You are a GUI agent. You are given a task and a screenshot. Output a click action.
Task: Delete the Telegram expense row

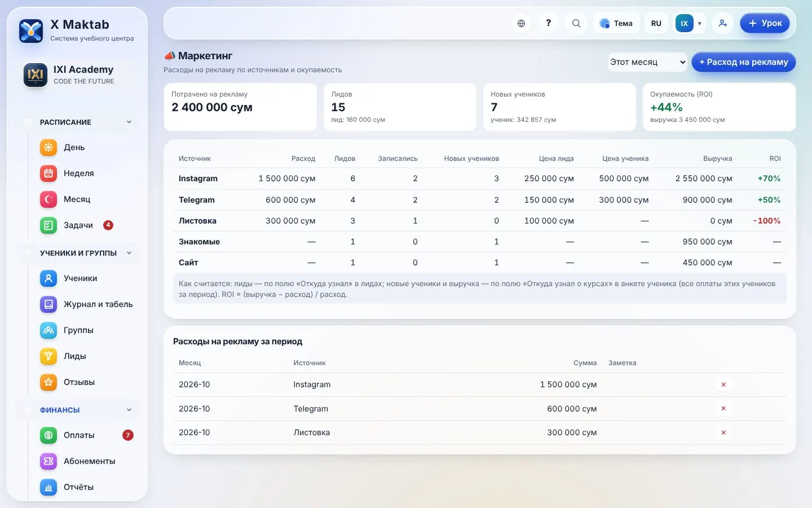click(x=723, y=409)
